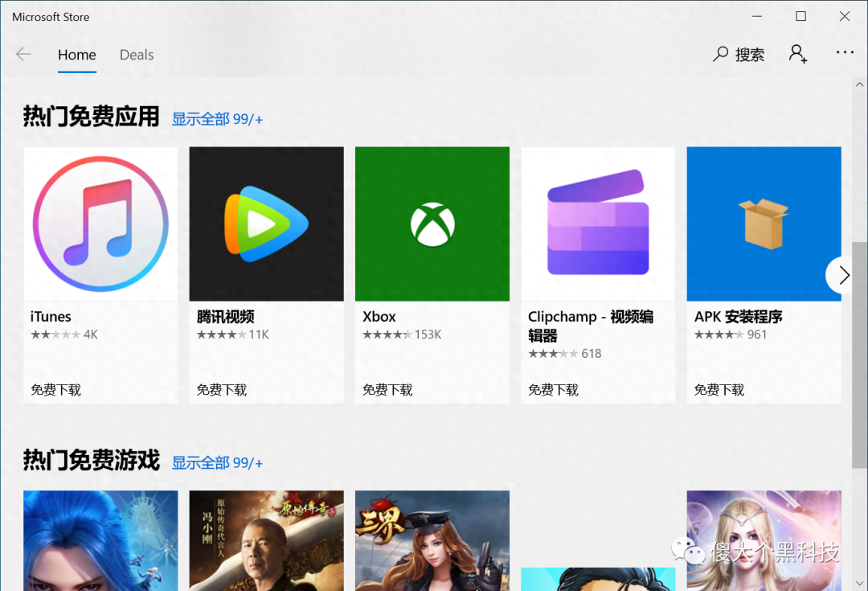Open the Clipchamp video editor icon
The image size is (868, 591).
coord(598,224)
